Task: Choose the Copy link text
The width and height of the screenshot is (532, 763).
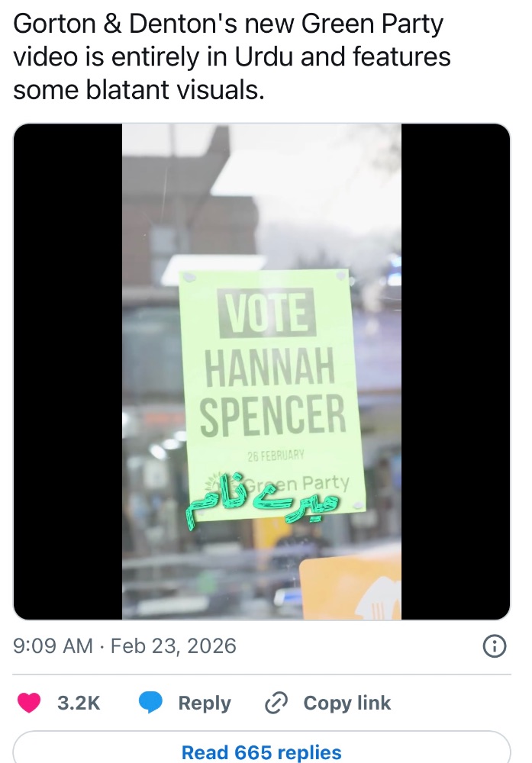Action: 347,703
